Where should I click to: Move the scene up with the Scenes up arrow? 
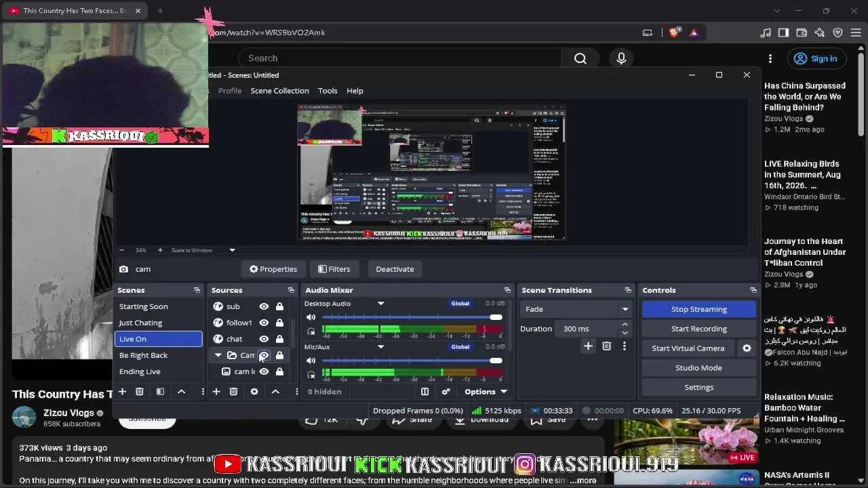pos(181,392)
